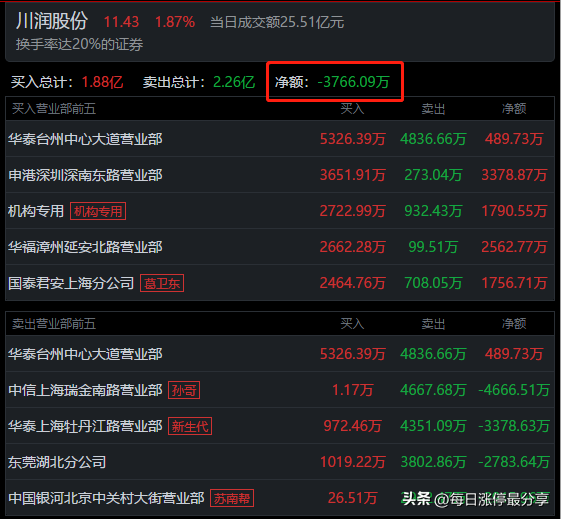Click the 机构专用 red tag badge
The width and height of the screenshot is (562, 519).
coord(98,211)
